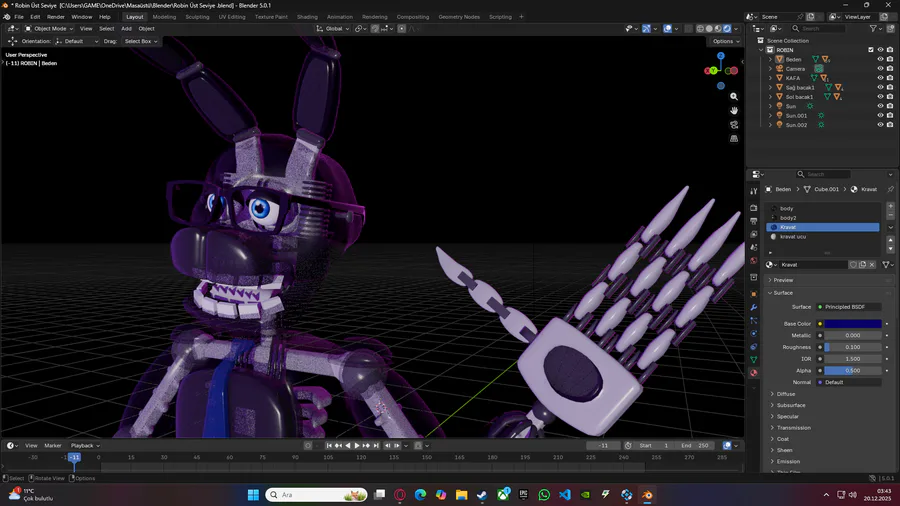Select wireframe viewport shading mode
The width and height of the screenshot is (900, 506).
point(700,28)
